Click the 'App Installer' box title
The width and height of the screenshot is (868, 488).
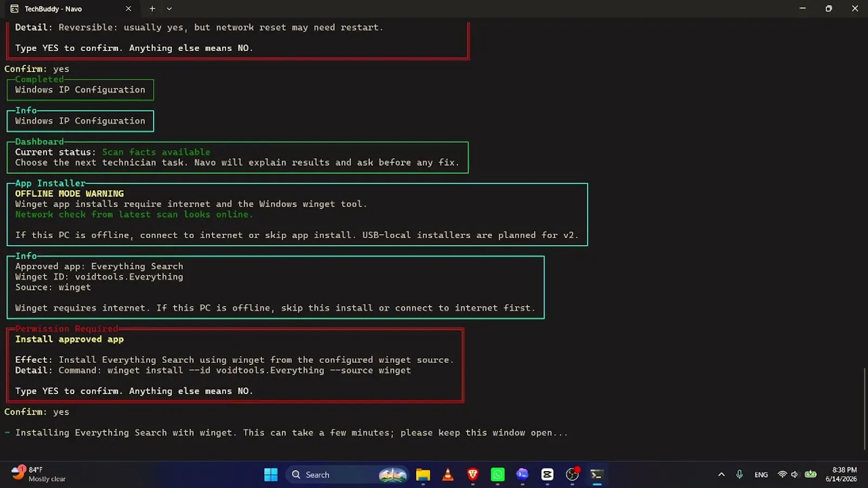click(x=50, y=183)
